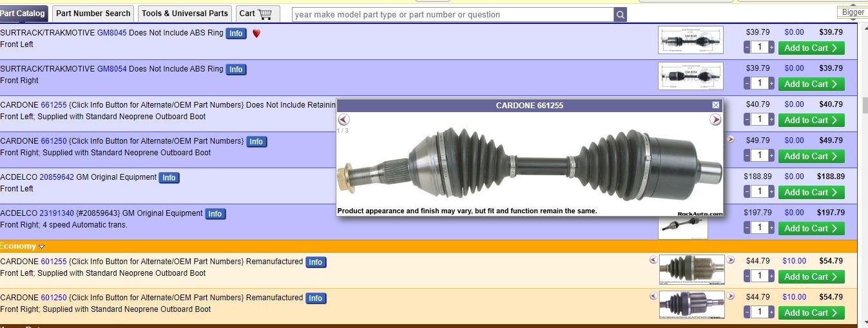Click the quantity field for GM8054
This screenshot has height=328, width=868.
tap(759, 84)
